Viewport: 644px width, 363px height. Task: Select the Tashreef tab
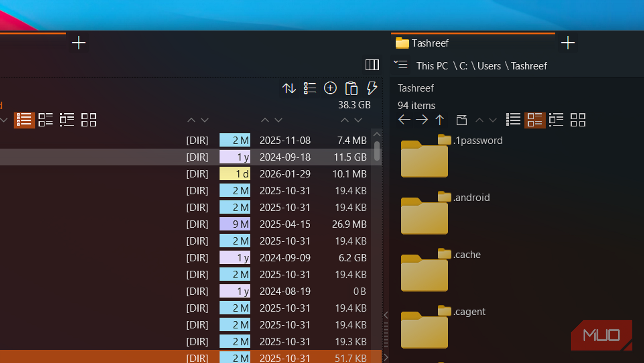(473, 43)
